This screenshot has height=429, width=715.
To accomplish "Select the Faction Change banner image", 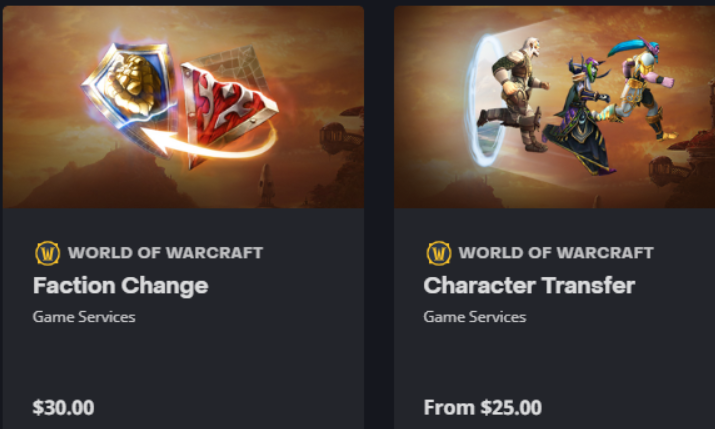I will click(x=183, y=107).
